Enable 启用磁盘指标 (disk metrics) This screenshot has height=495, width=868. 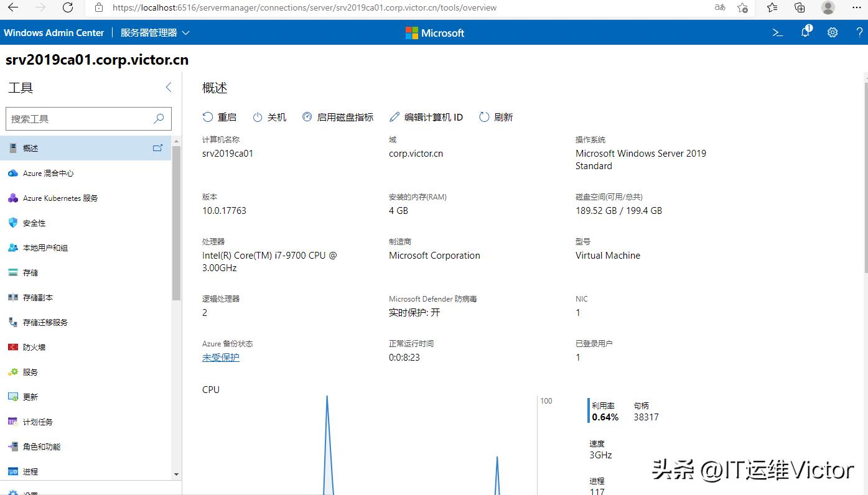(338, 116)
